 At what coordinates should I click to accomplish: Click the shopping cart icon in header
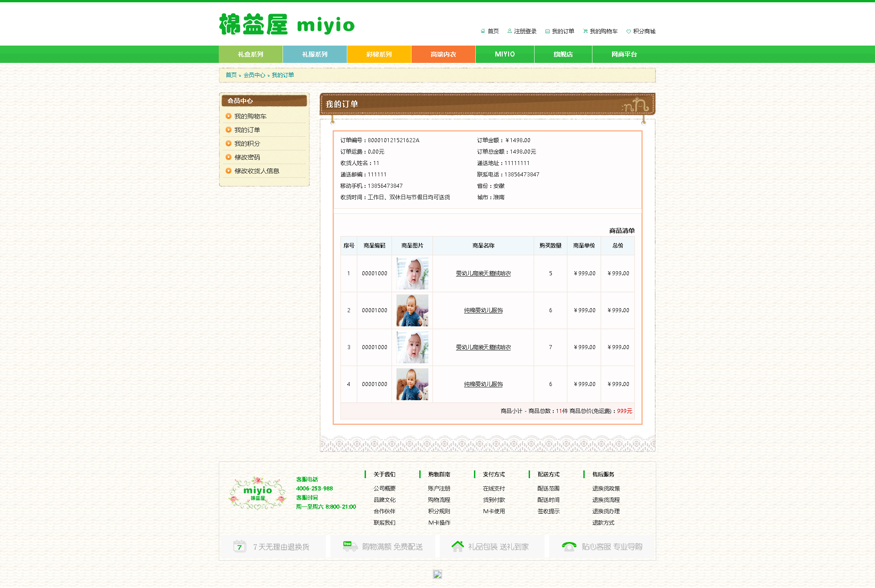tap(585, 31)
